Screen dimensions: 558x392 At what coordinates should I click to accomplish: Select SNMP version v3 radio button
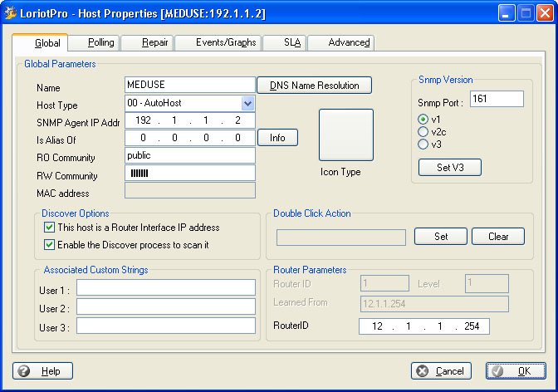click(423, 145)
